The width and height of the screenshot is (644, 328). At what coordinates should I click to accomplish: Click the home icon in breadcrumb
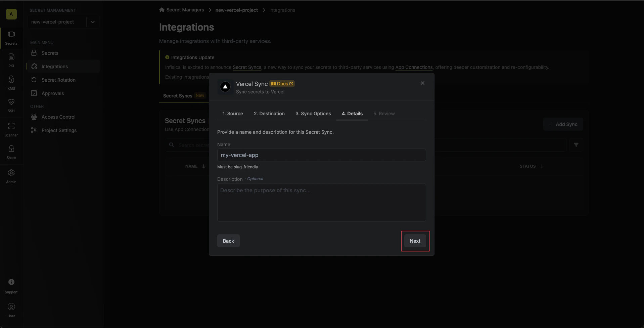[x=162, y=10]
